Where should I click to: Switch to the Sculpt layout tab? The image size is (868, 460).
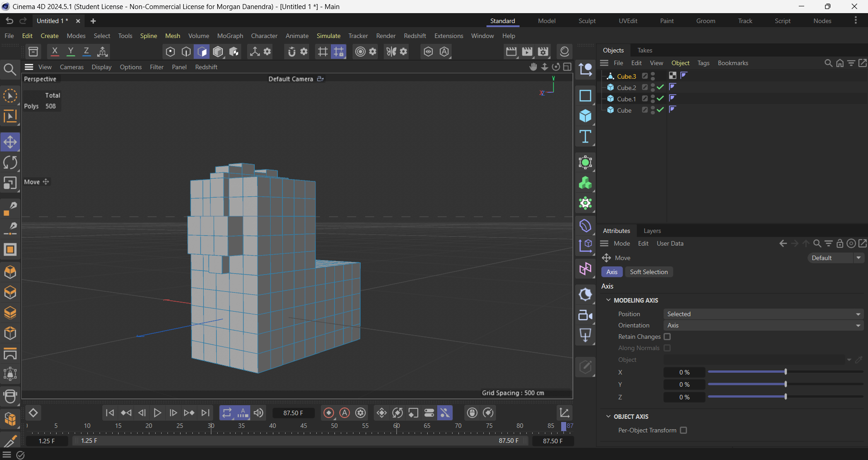click(x=587, y=21)
